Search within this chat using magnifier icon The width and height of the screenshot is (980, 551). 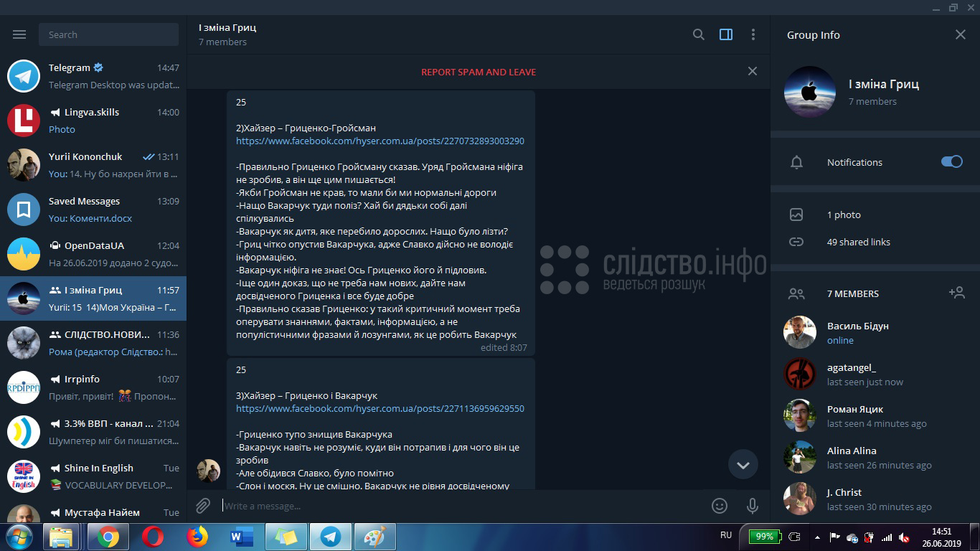click(698, 34)
